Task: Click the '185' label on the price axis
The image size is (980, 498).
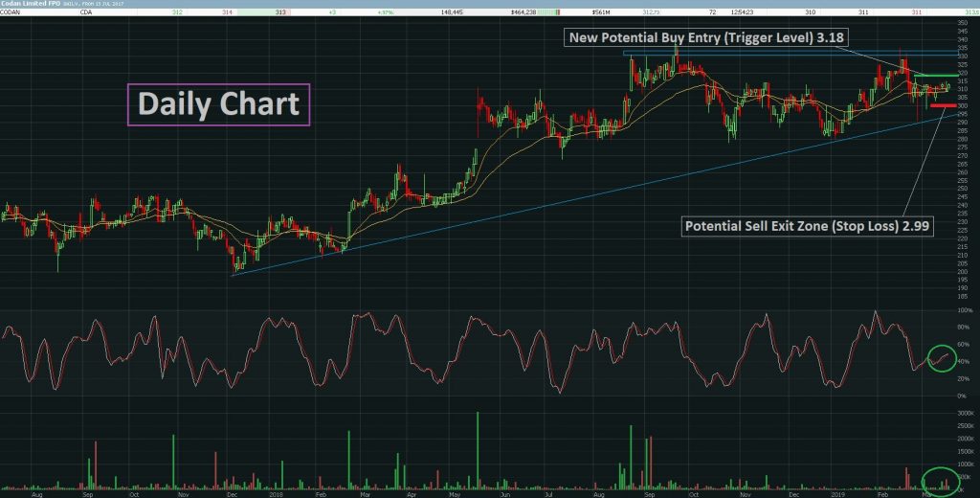Action: point(963,296)
